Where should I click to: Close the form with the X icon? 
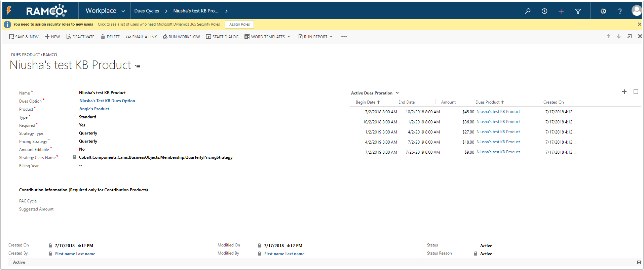(640, 36)
